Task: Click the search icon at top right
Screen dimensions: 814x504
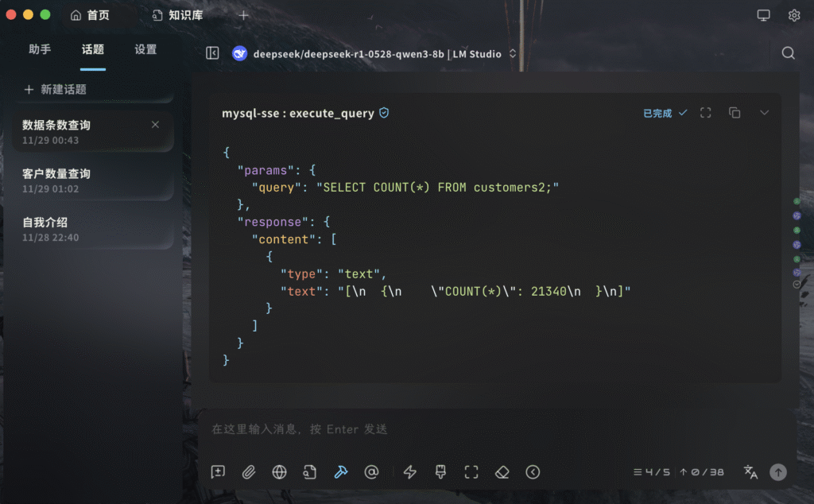Action: coord(788,53)
